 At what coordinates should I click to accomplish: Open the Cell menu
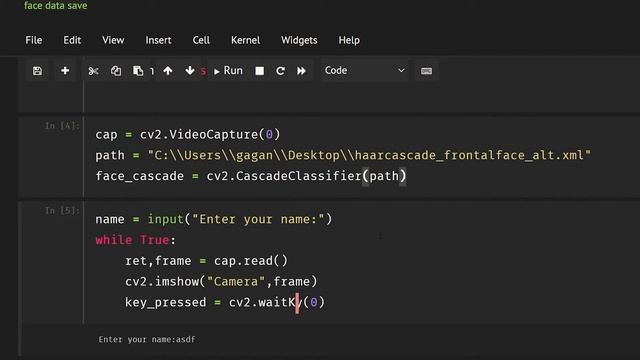(x=201, y=40)
